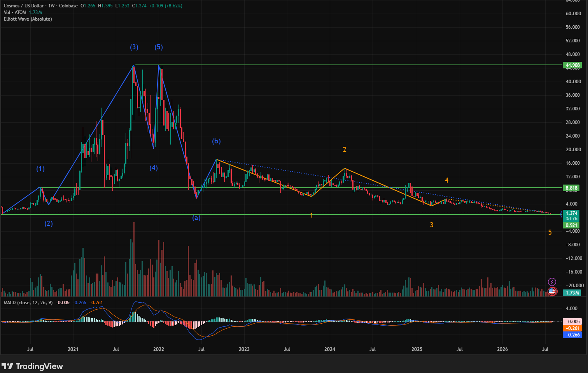Click the 36.000 price axis tick
Viewport: 588px width, 373px height.
(573, 95)
